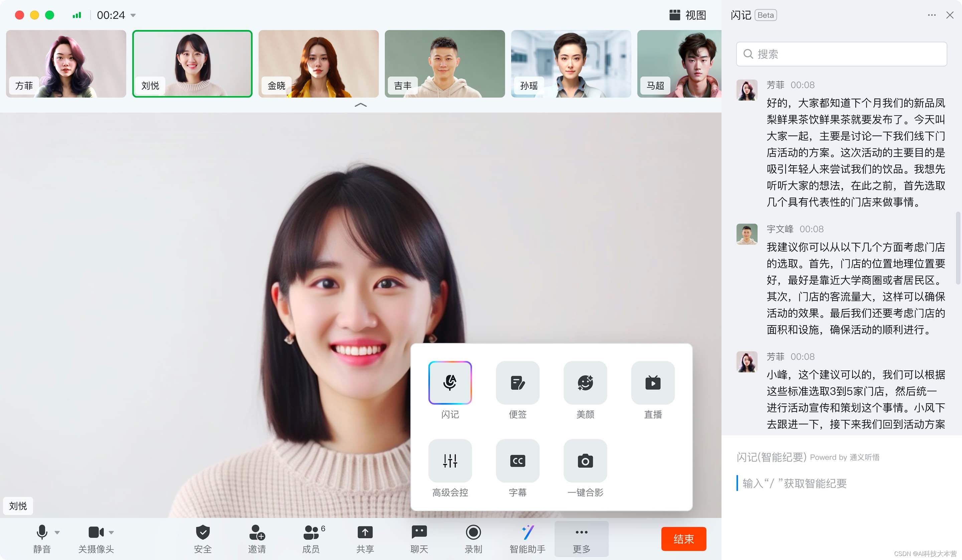Collapse the participant thumbnail strip

pyautogui.click(x=360, y=105)
